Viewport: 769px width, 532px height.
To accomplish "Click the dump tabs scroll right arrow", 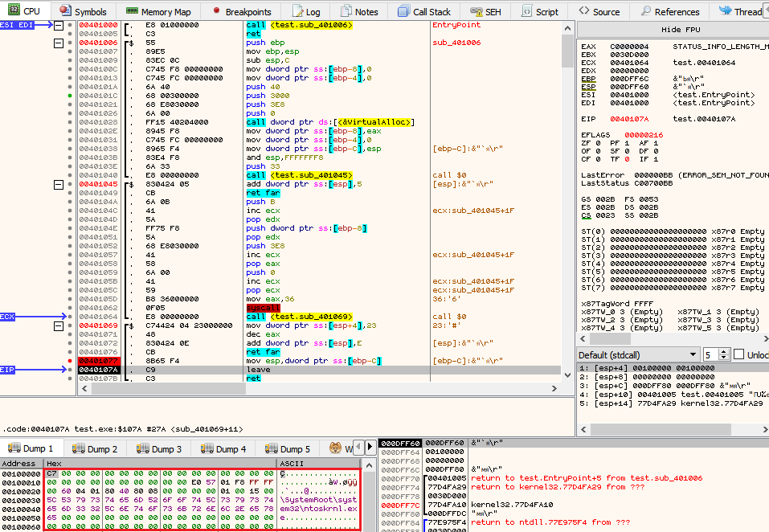I will click(x=369, y=448).
